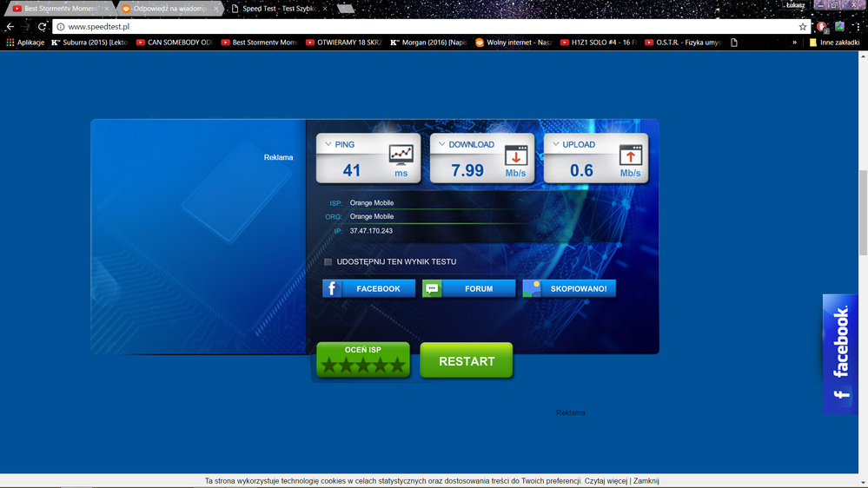Open H1Z1 SOLO #4 bookmark
868x488 pixels.
[x=598, y=42]
